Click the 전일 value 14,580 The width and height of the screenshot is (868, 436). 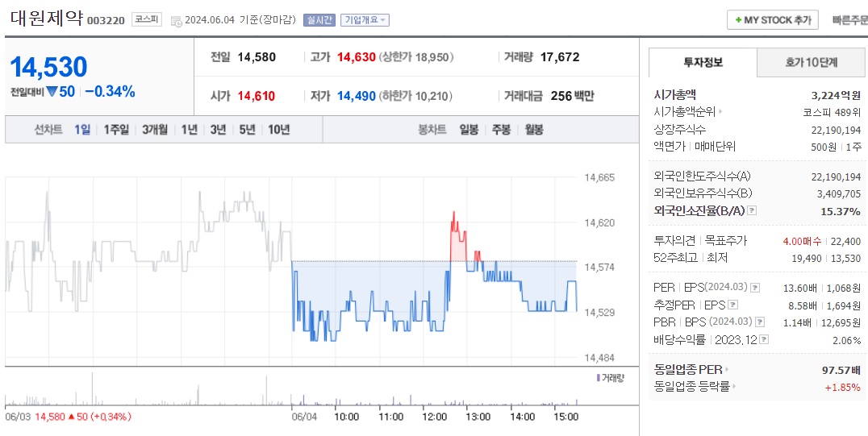click(257, 57)
